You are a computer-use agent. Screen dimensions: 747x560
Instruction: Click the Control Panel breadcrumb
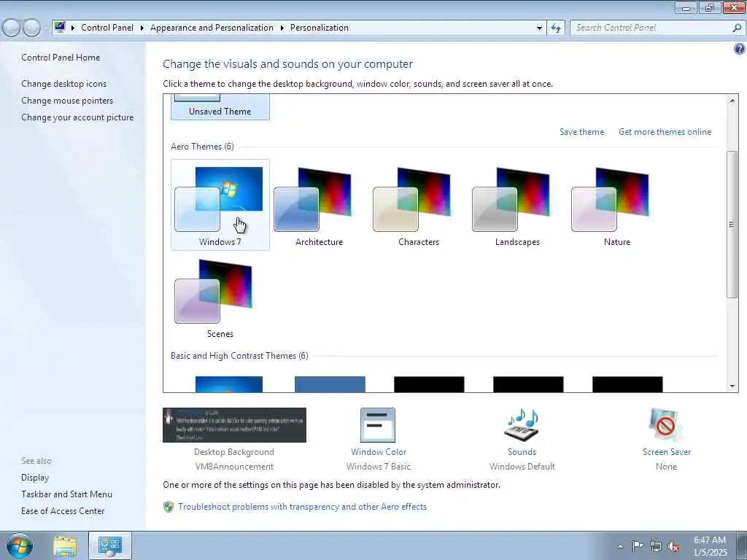(x=107, y=28)
